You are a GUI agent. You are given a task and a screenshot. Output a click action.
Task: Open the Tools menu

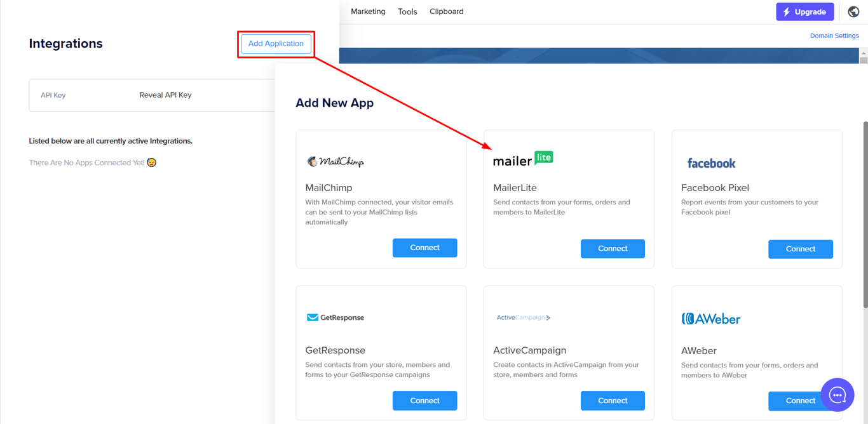407,11
